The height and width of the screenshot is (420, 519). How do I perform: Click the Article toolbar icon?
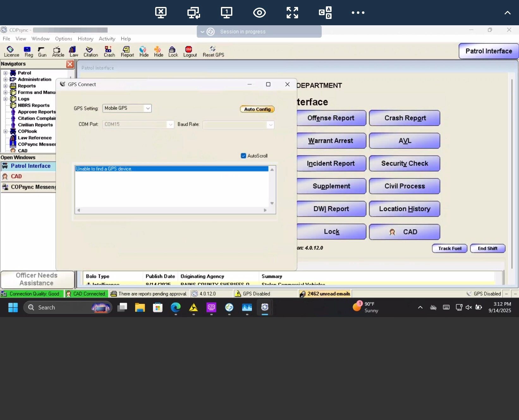(58, 51)
